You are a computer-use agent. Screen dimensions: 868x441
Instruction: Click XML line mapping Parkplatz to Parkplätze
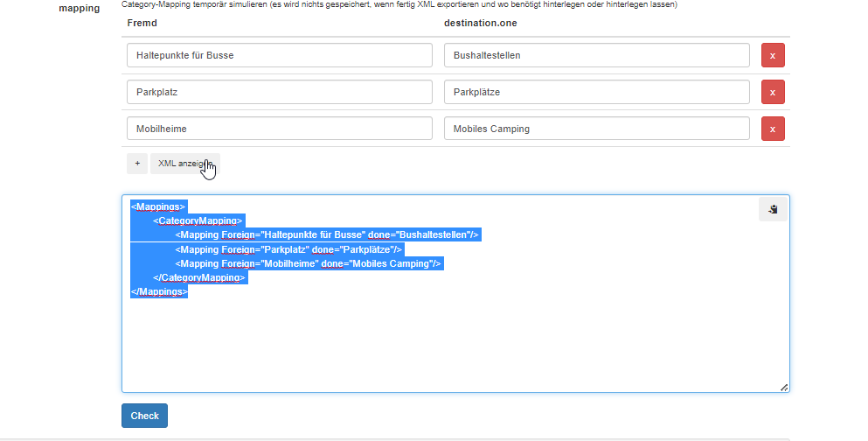pos(288,249)
